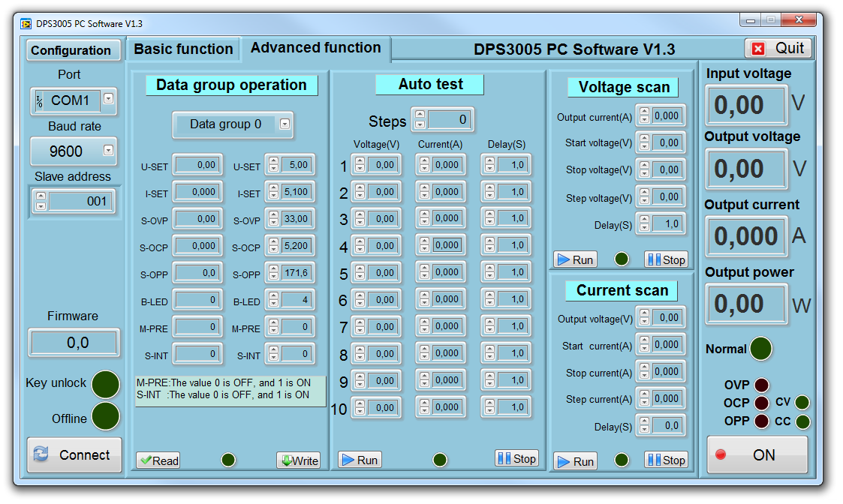Viewport: 843px width, 504px height.
Task: Click the U-SET 5,00 stepper arrows
Action: [x=274, y=165]
